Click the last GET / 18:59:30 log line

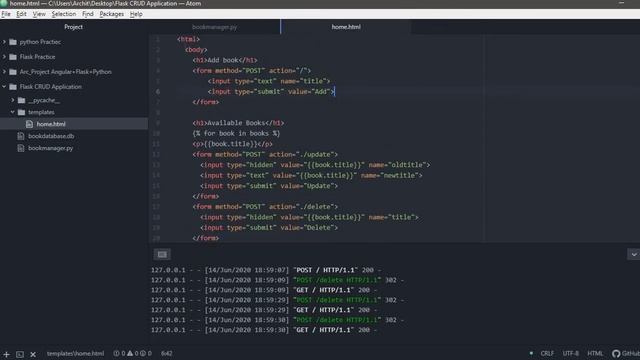(x=264, y=330)
